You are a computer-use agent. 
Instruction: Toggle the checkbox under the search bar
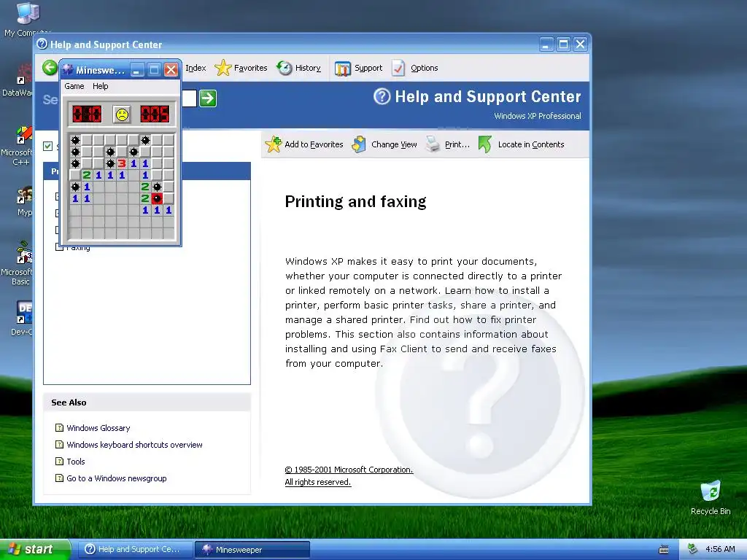[47, 146]
